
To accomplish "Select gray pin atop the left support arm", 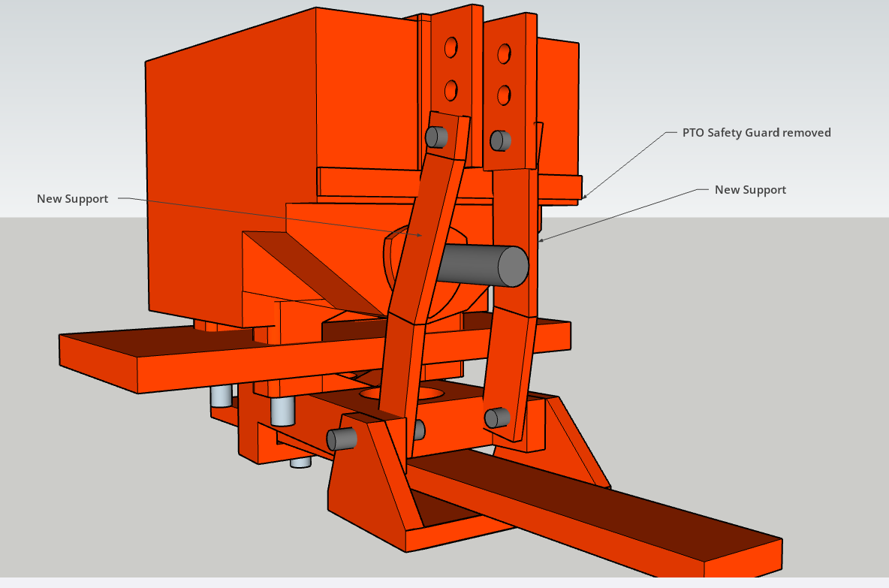I will (436, 137).
